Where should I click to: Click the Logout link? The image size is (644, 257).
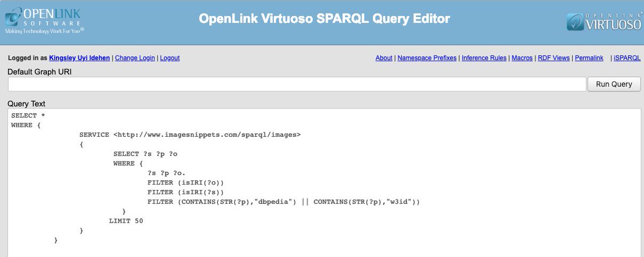click(x=170, y=58)
